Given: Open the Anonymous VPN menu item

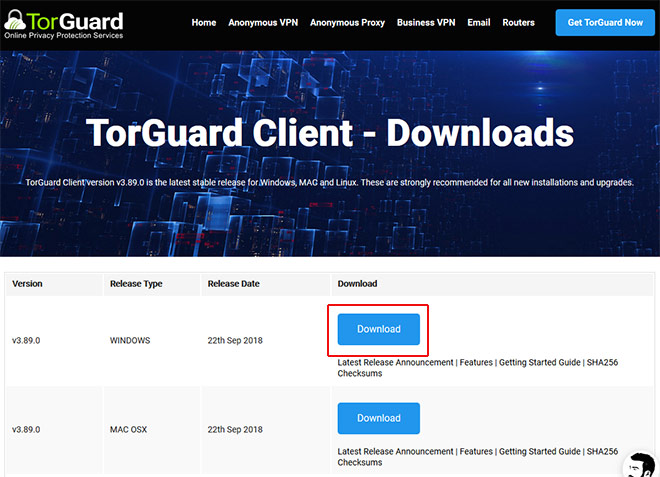Looking at the screenshot, I should [x=263, y=23].
